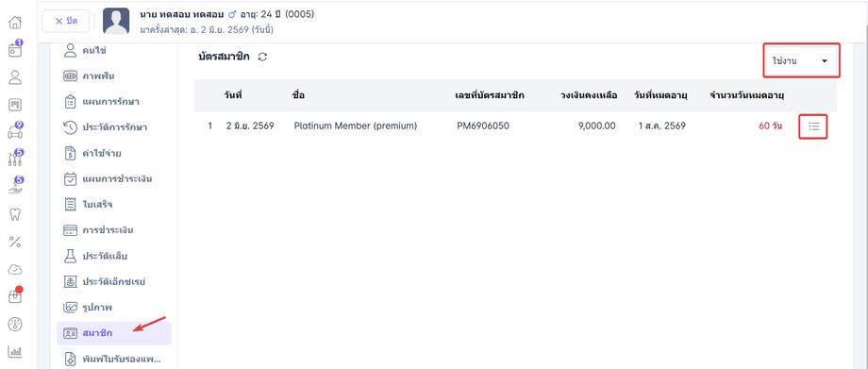868x369 pixels.
Task: Open the home icon in left rail
Action: click(x=15, y=23)
